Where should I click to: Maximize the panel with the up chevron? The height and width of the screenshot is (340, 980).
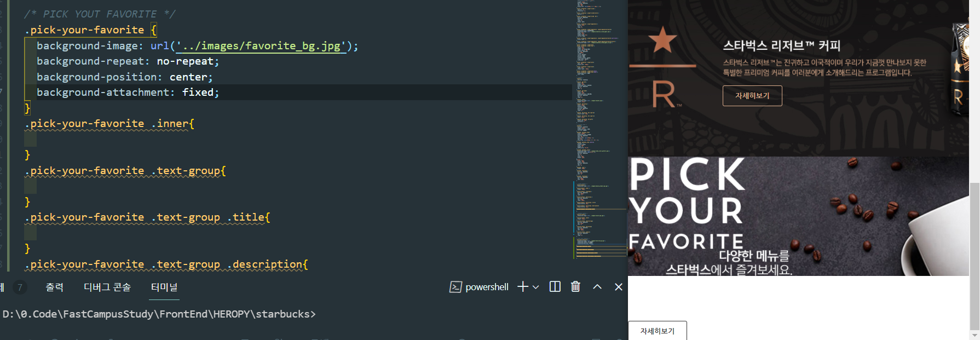pos(597,286)
